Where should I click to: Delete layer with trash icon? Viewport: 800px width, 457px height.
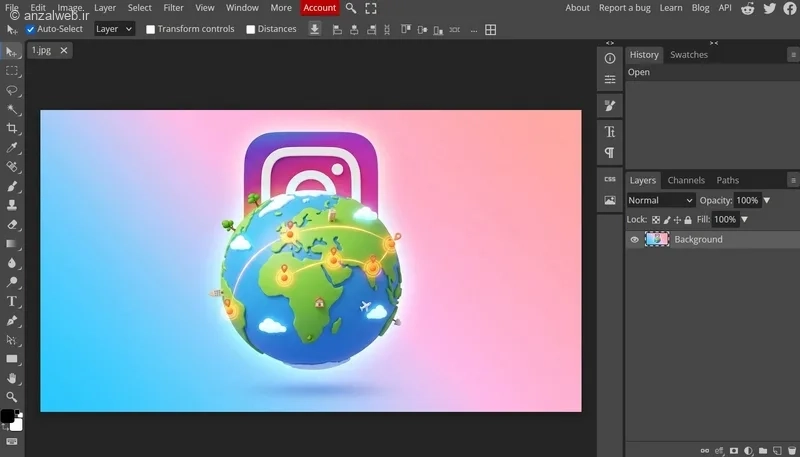(792, 451)
